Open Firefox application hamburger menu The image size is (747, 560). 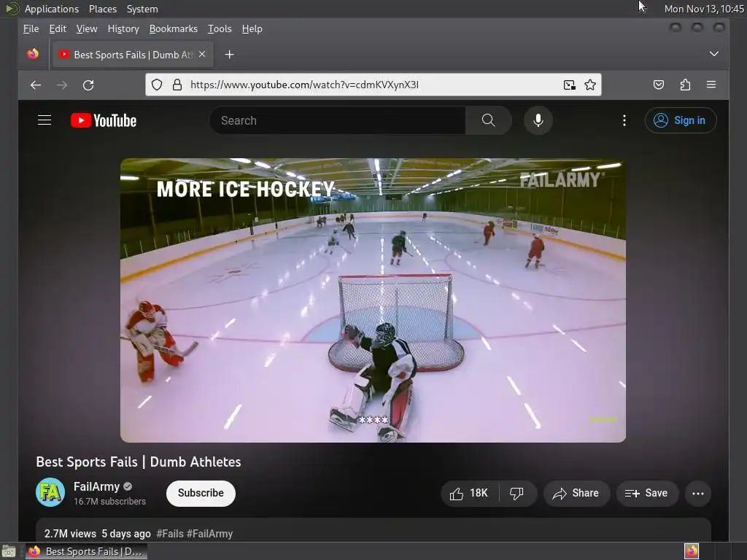(x=711, y=85)
